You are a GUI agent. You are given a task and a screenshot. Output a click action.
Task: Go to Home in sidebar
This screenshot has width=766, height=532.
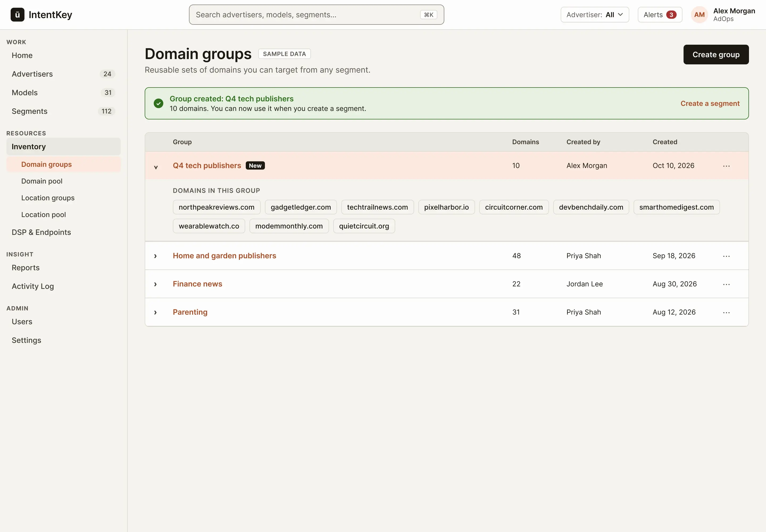(x=63, y=55)
